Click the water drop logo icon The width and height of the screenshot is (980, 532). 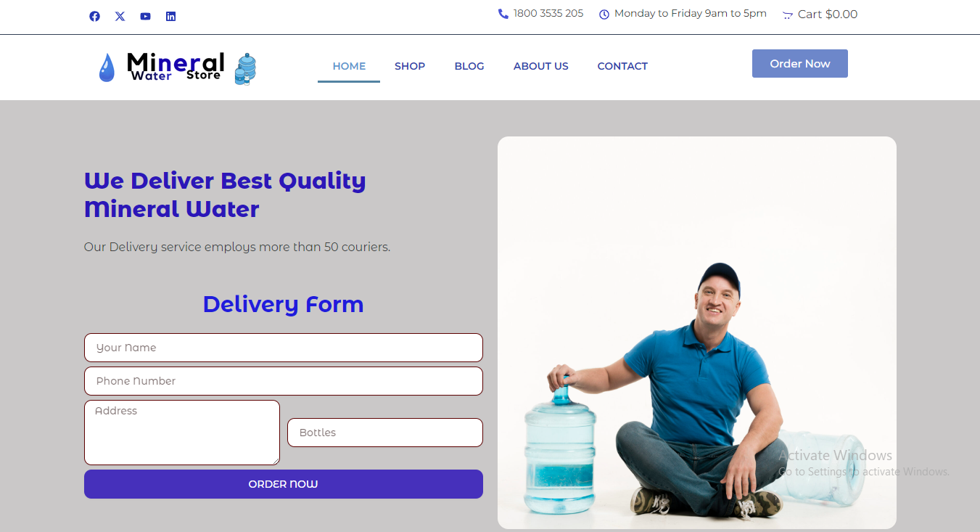(107, 67)
